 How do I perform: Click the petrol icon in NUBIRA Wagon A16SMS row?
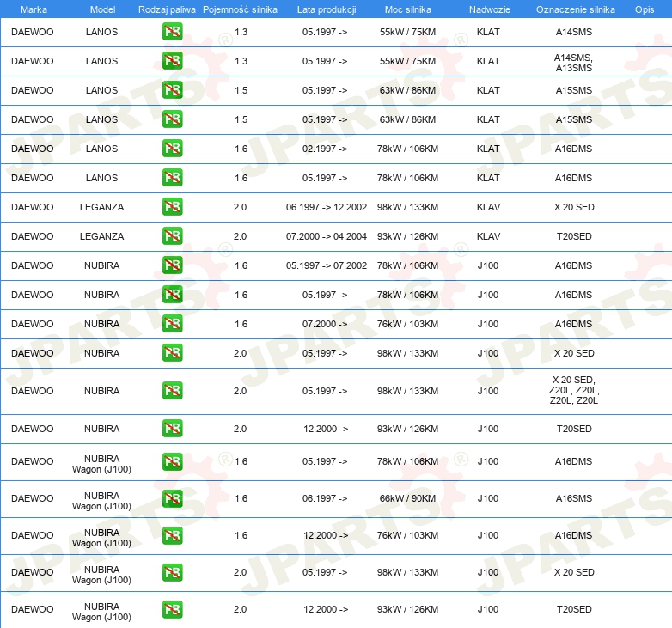point(172,498)
